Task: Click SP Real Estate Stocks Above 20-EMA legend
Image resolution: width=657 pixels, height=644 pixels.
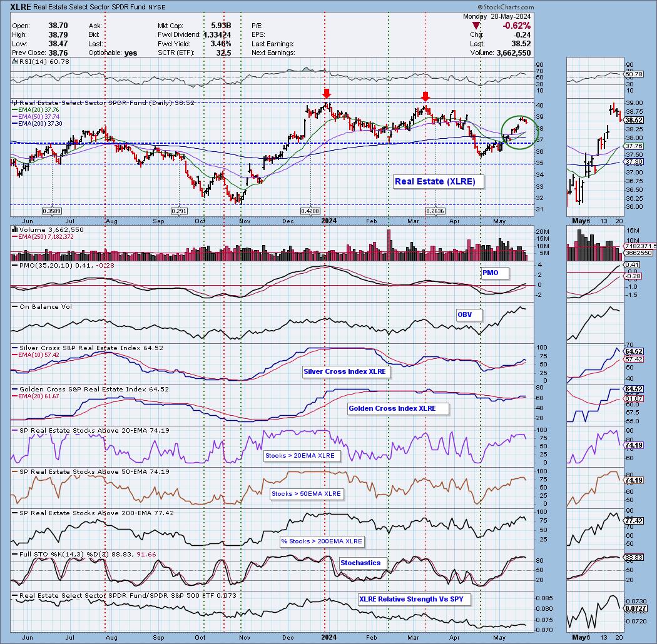Action: point(91,430)
